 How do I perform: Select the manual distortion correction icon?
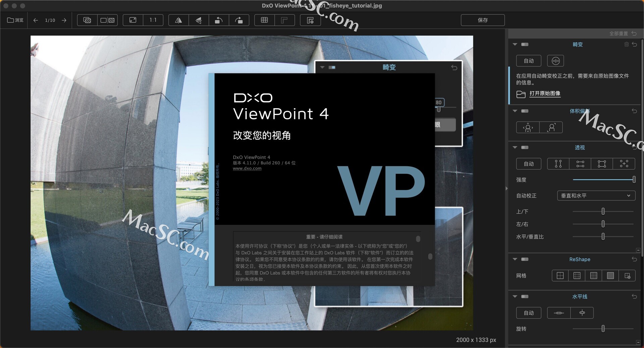point(555,61)
